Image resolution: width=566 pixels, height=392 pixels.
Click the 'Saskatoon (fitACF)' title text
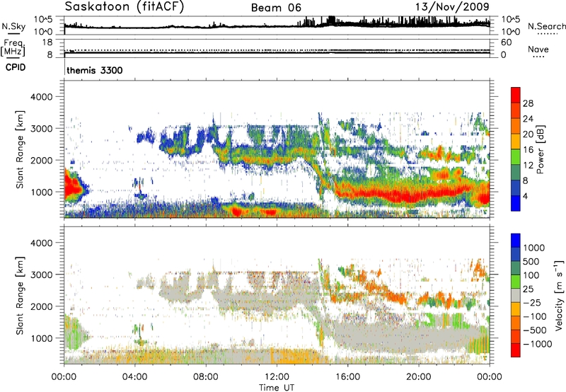(125, 6)
